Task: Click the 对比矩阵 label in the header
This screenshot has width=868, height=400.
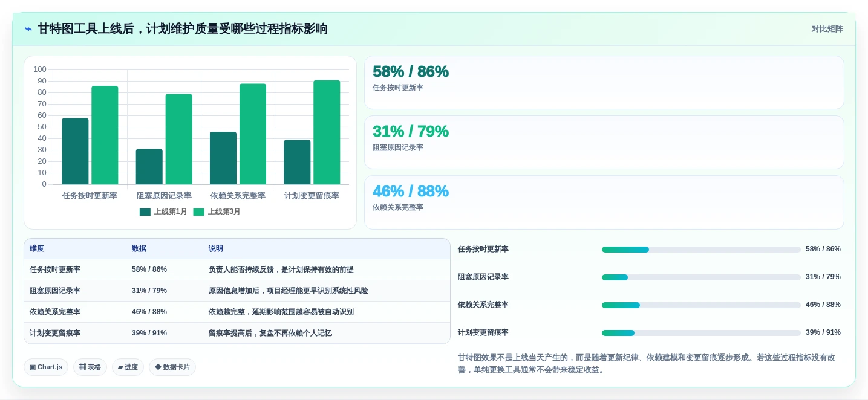Action: (827, 29)
